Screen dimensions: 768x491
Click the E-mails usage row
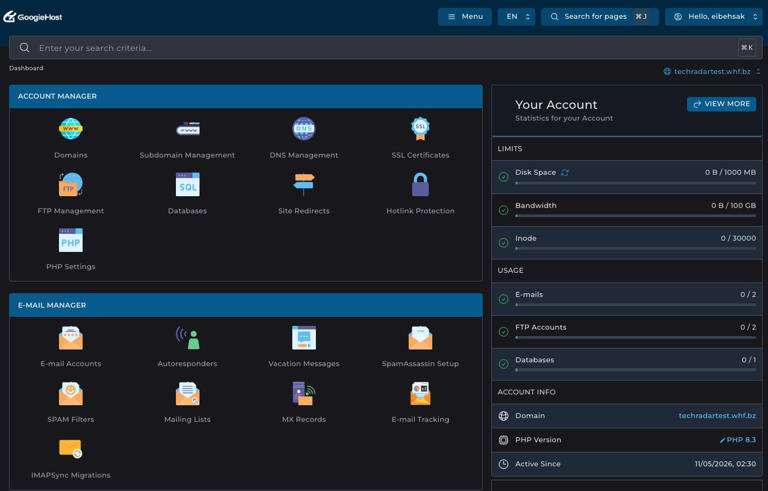point(627,298)
